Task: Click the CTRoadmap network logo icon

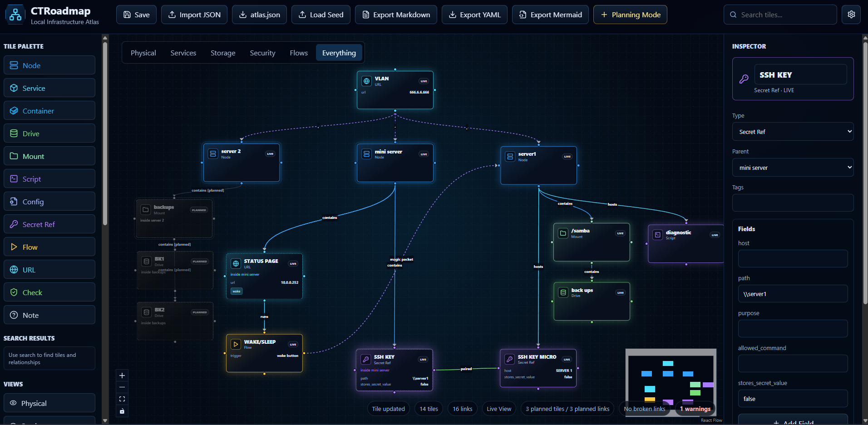Action: tap(15, 15)
